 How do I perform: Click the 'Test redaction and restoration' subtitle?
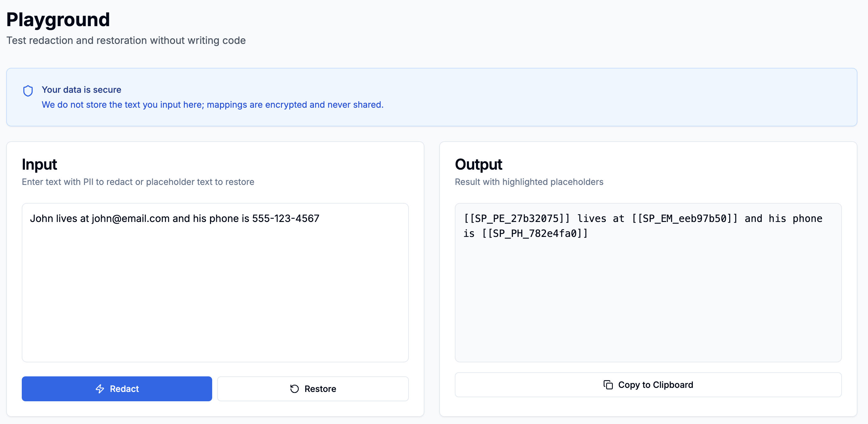pos(126,40)
